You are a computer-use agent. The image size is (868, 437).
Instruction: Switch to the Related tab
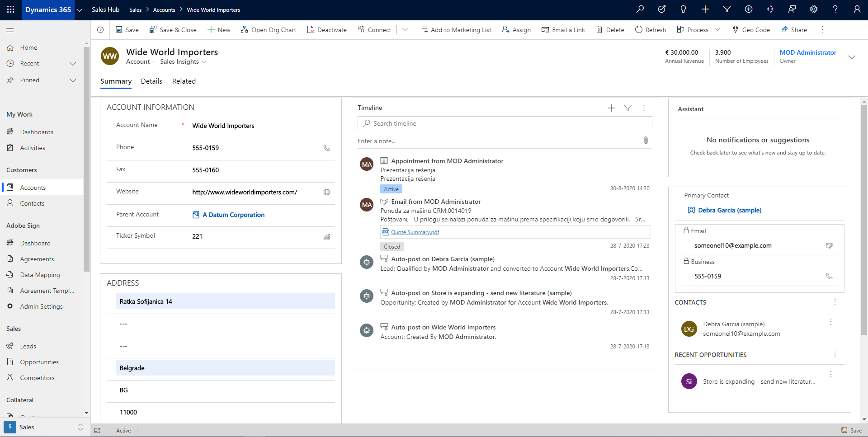pos(184,81)
